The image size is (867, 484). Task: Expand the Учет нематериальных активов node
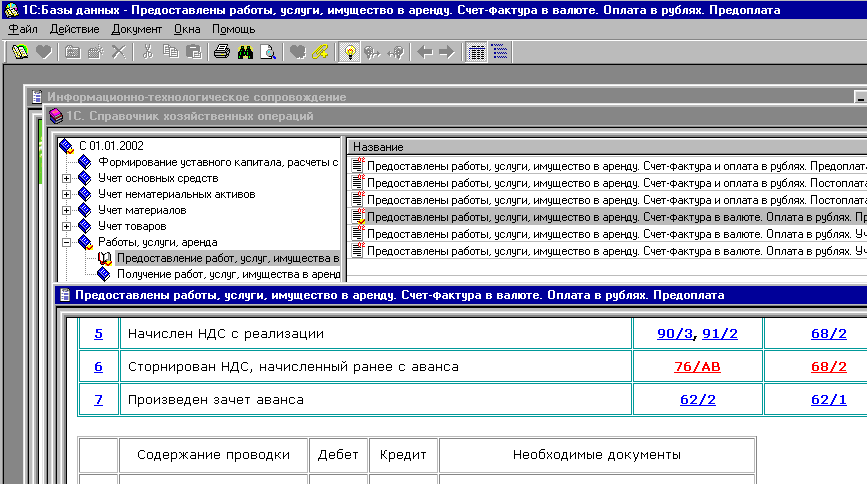click(66, 194)
